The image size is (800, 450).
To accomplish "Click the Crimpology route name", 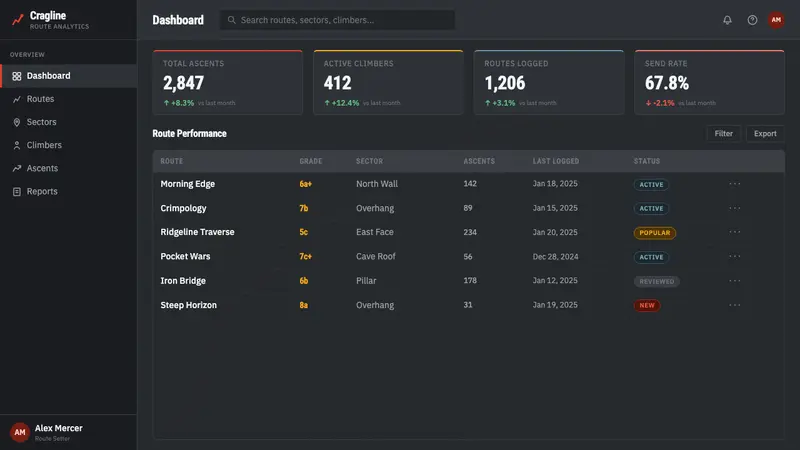I will click(x=183, y=208).
